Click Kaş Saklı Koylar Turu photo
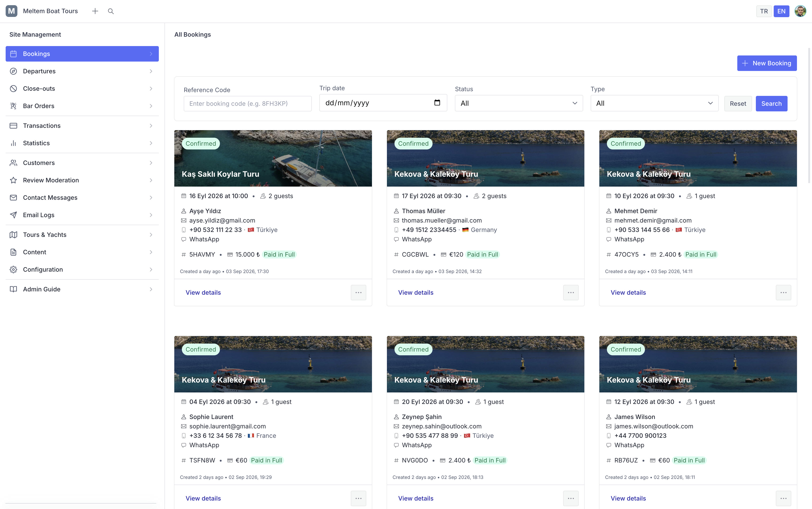Image resolution: width=812 pixels, height=509 pixels. (273, 158)
